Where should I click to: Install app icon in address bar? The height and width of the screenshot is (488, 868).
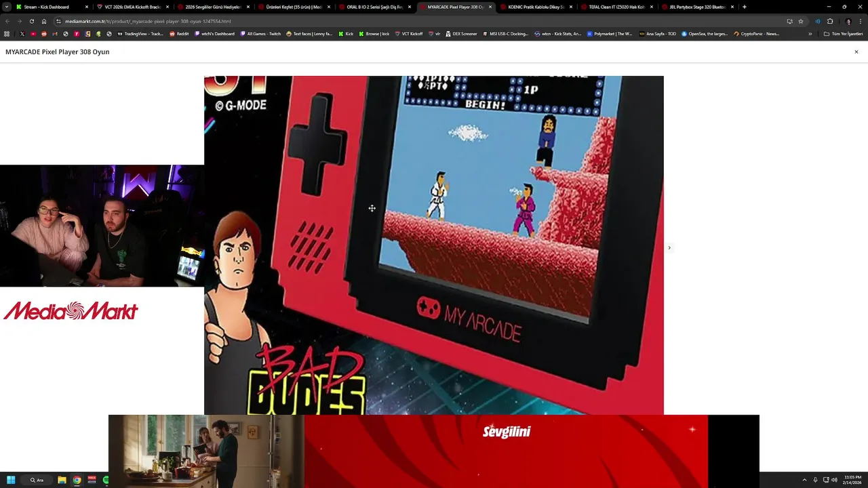click(x=789, y=21)
